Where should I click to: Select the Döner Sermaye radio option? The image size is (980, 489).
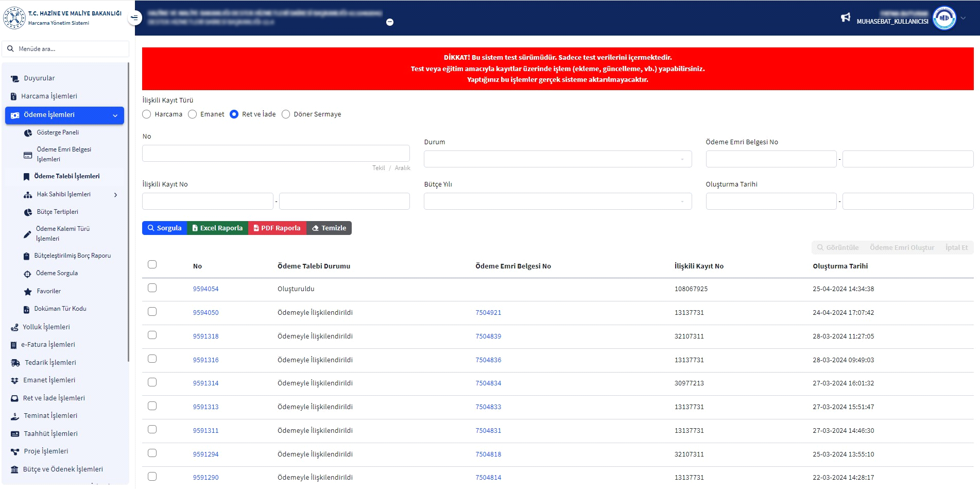pos(286,114)
